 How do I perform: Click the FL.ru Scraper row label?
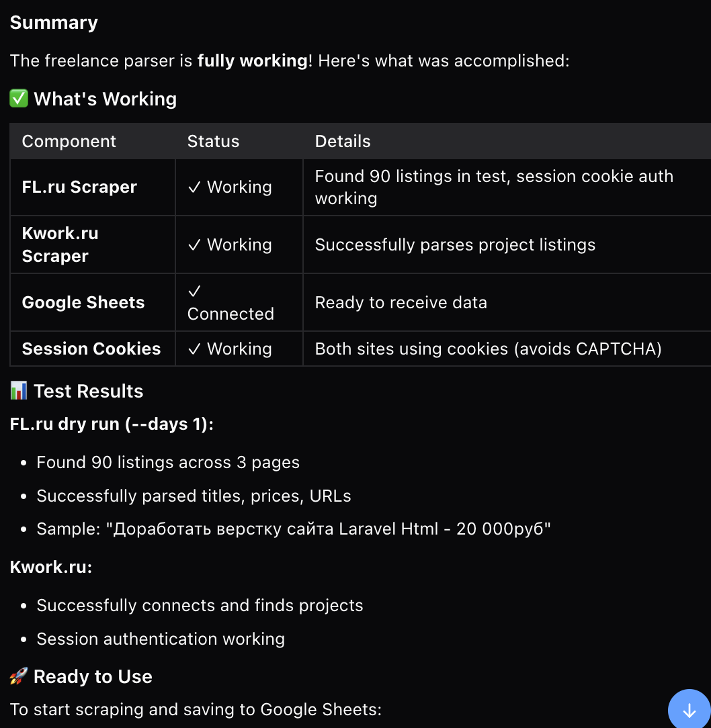click(x=79, y=187)
